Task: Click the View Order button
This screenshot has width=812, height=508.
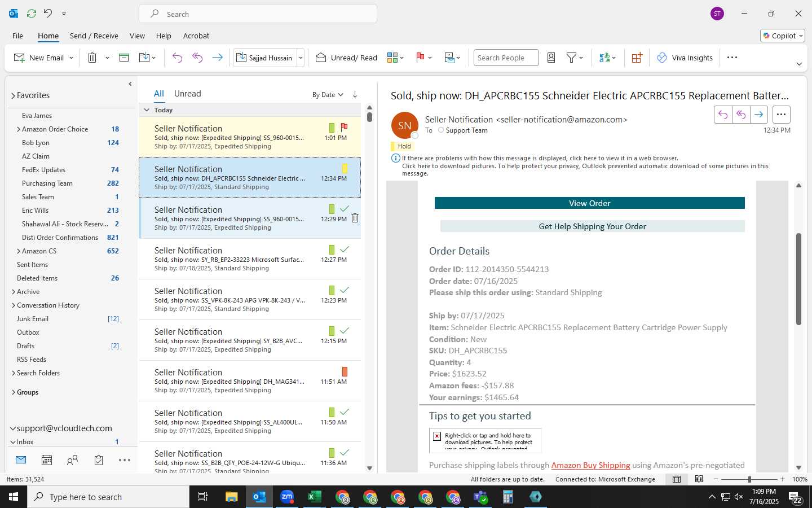Action: (589, 203)
